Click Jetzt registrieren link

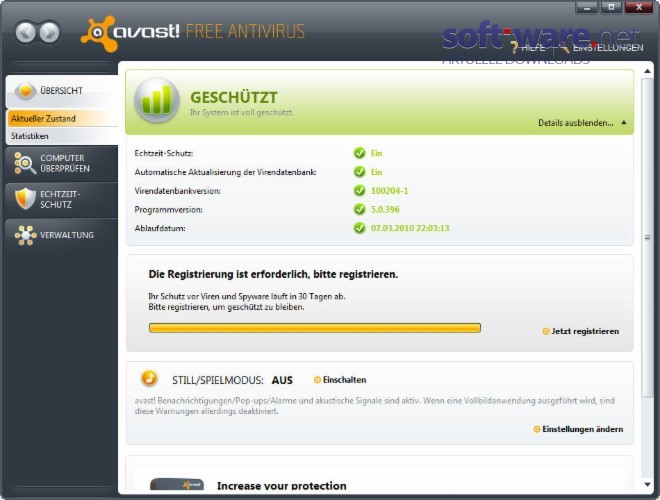tap(585, 331)
